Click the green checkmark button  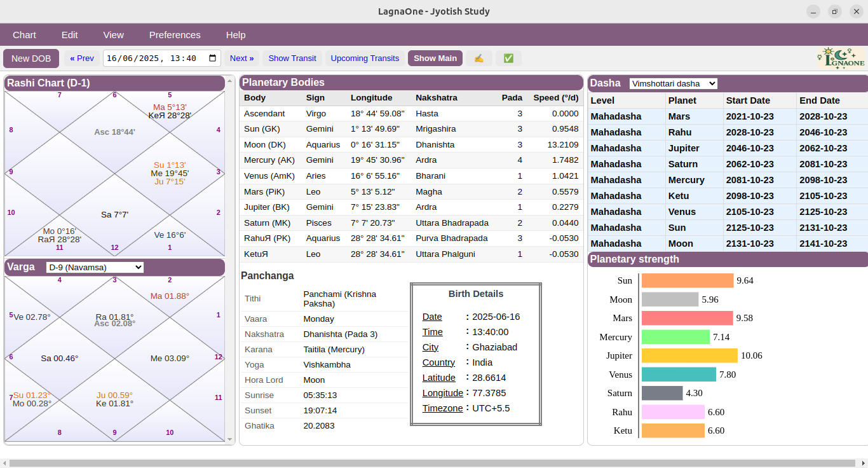tap(508, 58)
